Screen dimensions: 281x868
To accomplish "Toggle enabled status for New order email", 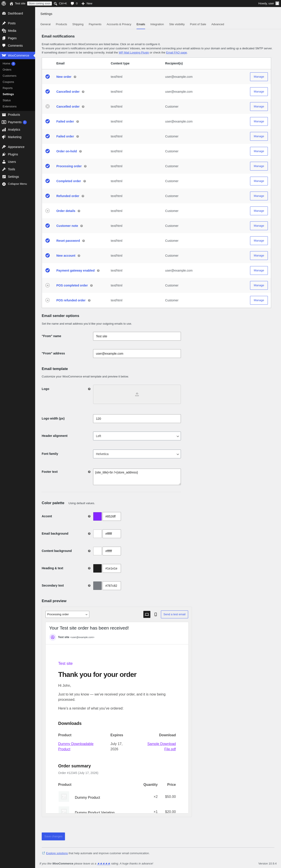I will click(x=48, y=76).
